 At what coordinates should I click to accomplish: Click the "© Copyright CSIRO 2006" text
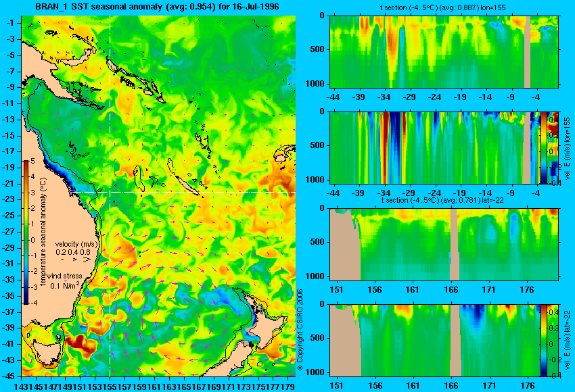[x=300, y=330]
